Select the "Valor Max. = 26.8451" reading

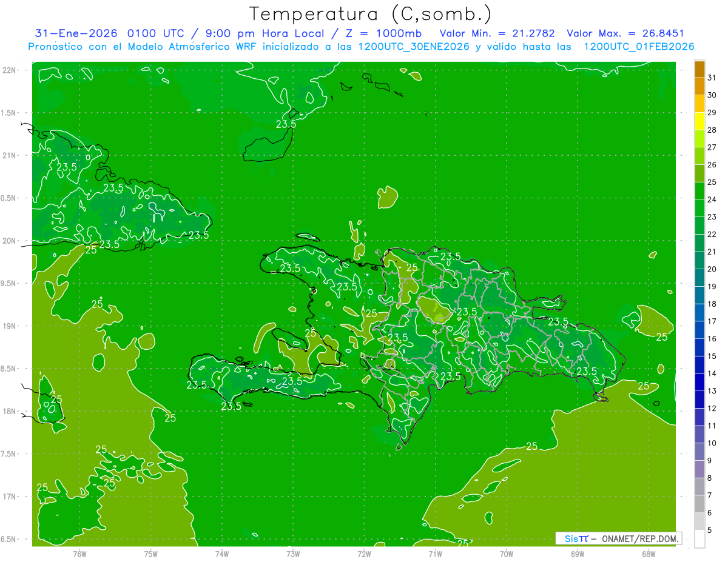click(625, 33)
